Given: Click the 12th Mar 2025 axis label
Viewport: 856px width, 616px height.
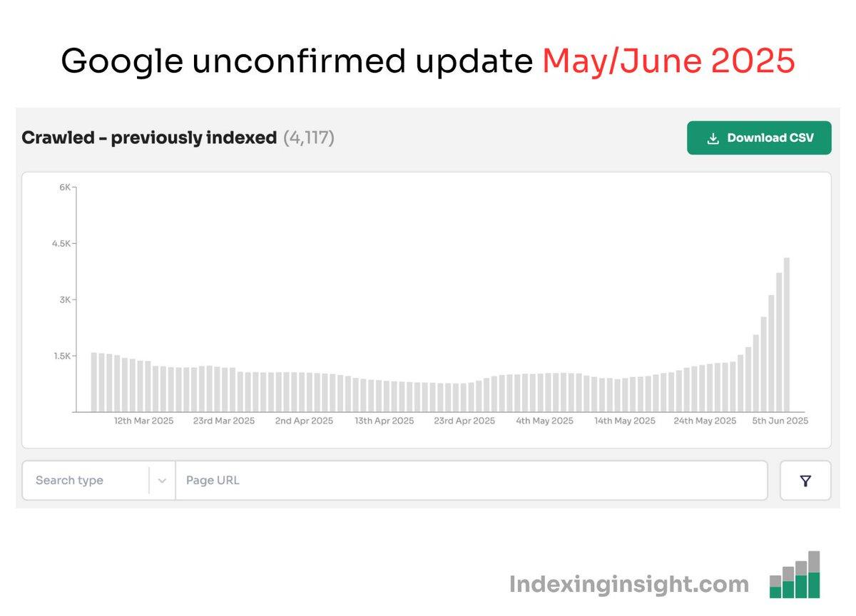Looking at the screenshot, I should point(144,421).
